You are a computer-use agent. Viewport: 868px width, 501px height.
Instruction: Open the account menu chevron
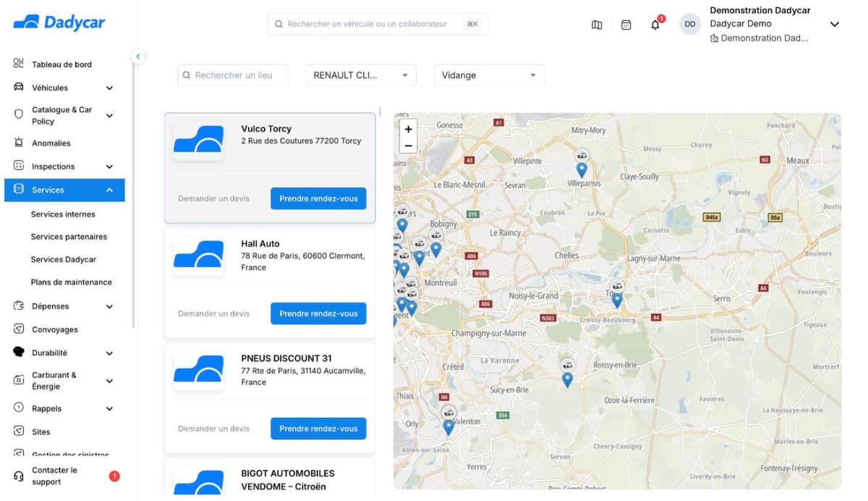(x=834, y=24)
